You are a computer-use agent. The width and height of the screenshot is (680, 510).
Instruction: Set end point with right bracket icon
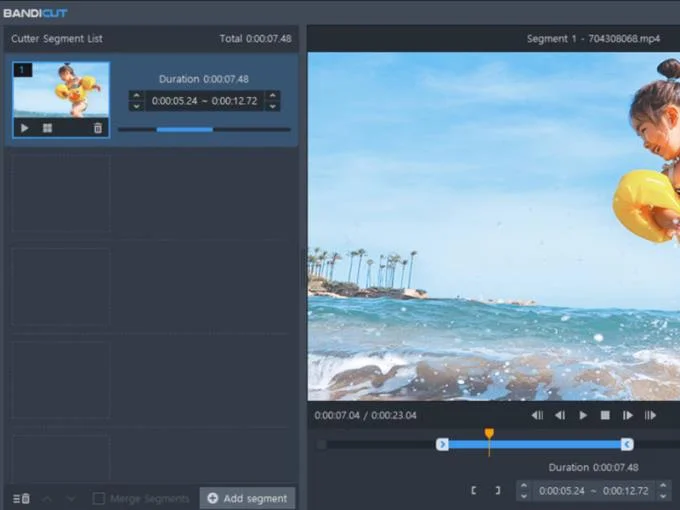point(498,490)
